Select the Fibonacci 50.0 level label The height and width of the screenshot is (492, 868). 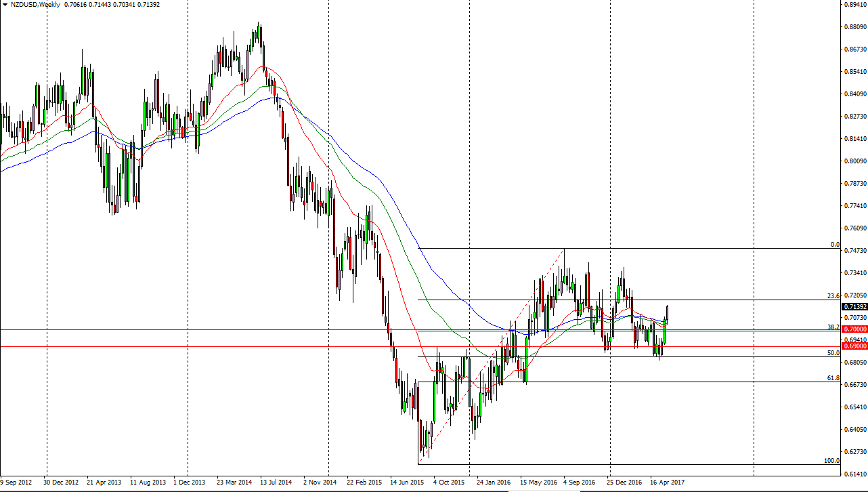click(833, 353)
